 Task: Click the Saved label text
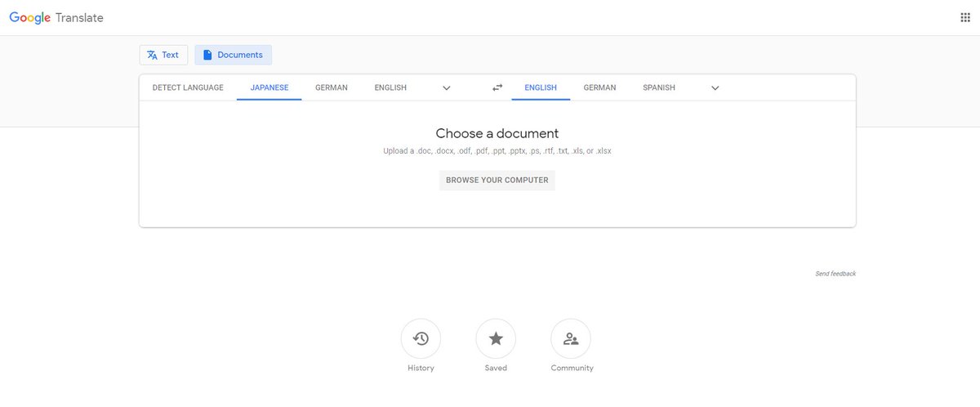(x=496, y=368)
